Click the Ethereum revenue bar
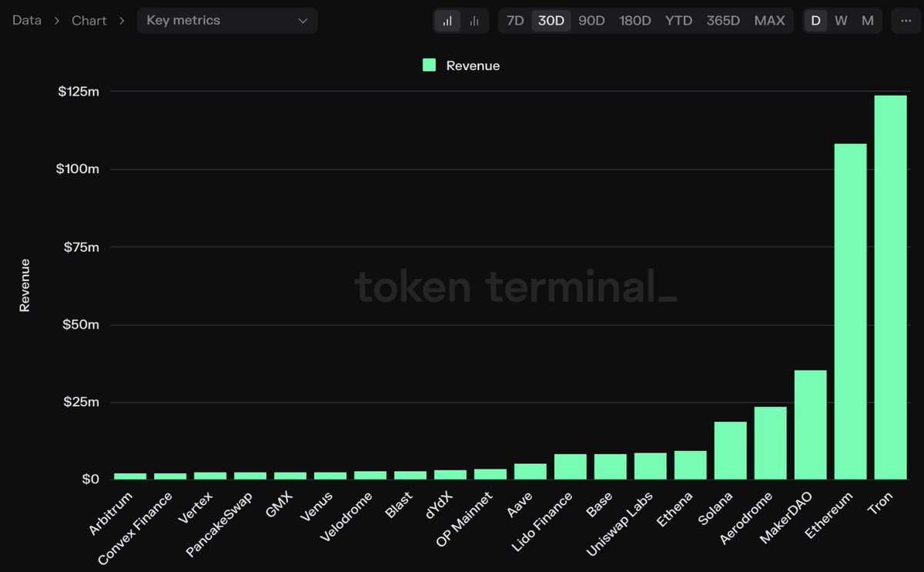 [x=850, y=312]
